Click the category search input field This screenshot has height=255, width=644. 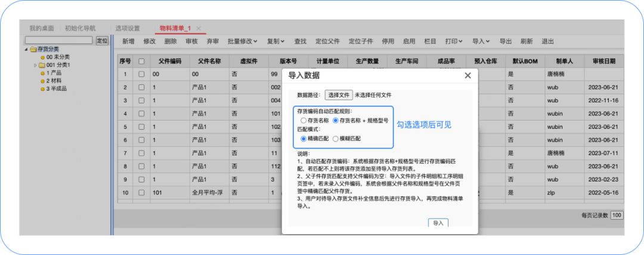tap(59, 40)
